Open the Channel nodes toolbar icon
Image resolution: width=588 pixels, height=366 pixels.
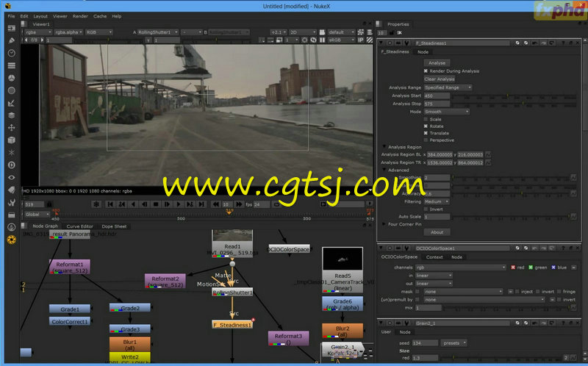pos(11,65)
